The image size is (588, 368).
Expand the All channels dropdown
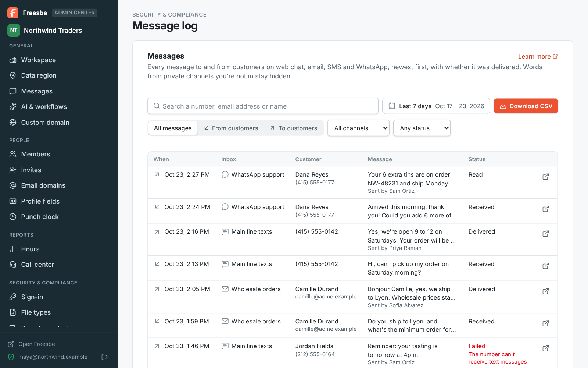[x=358, y=128]
